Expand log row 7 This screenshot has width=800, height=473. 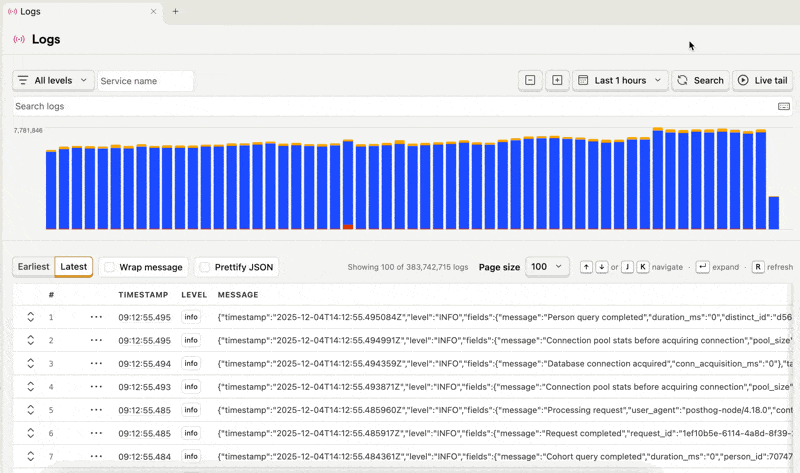coord(31,456)
